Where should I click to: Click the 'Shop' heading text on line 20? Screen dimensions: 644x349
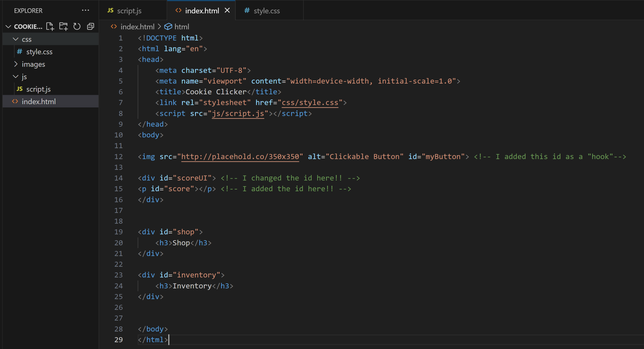click(181, 243)
